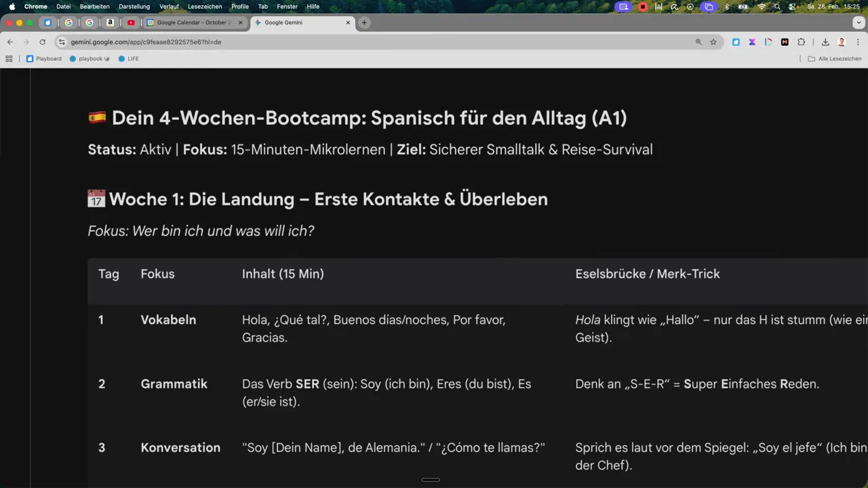868x488 pixels.
Task: Open the Darstellung menu
Action: (x=134, y=6)
